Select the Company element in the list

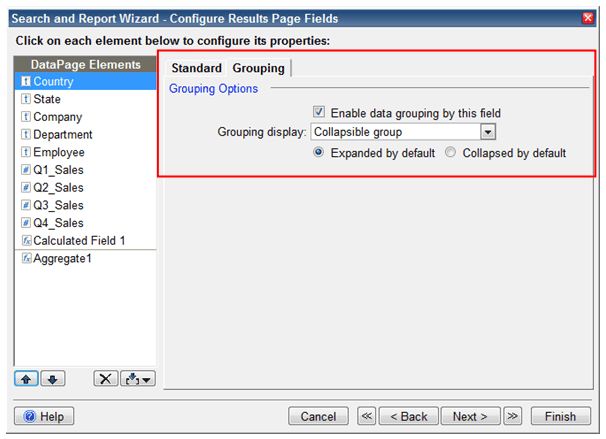[85, 117]
